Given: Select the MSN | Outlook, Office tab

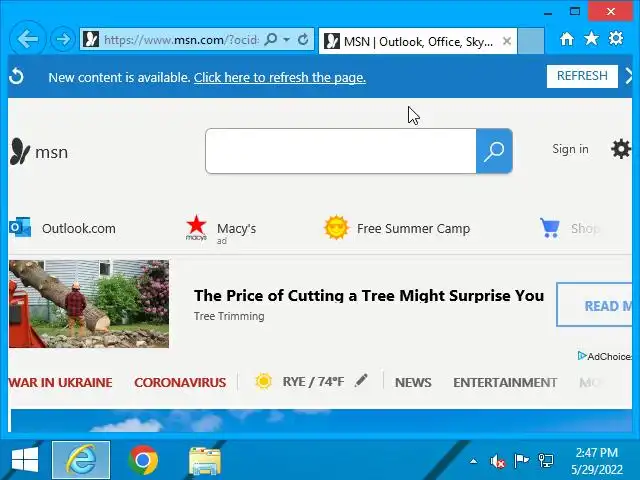Looking at the screenshot, I should click(418, 41).
